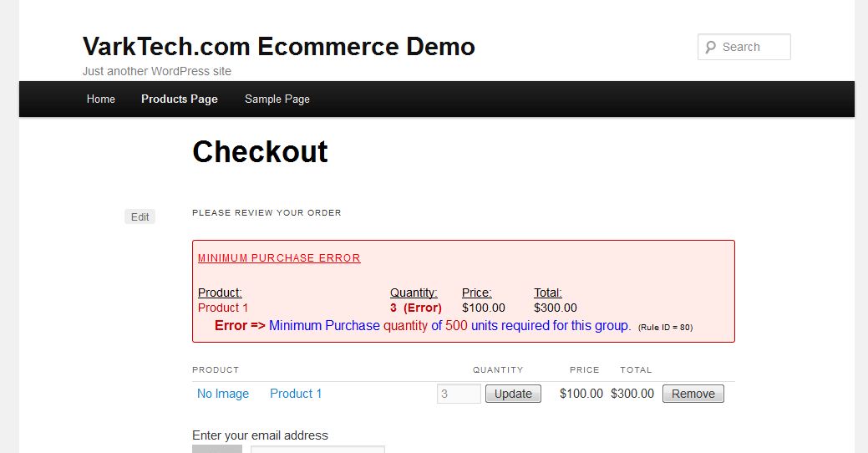
Task: Open the VarkTech.com Ecommerce Demo site title
Action: click(278, 46)
